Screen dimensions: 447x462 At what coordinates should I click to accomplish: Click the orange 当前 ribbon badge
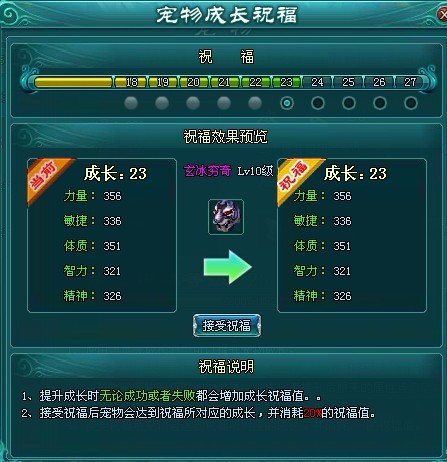47,178
